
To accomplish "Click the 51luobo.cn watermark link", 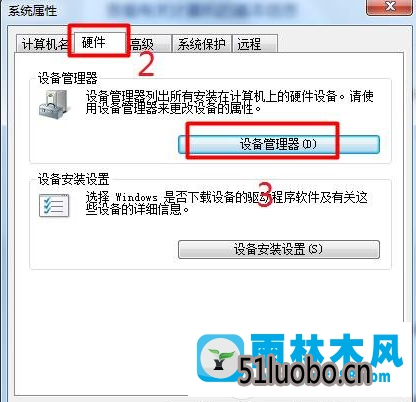I will point(305,370).
